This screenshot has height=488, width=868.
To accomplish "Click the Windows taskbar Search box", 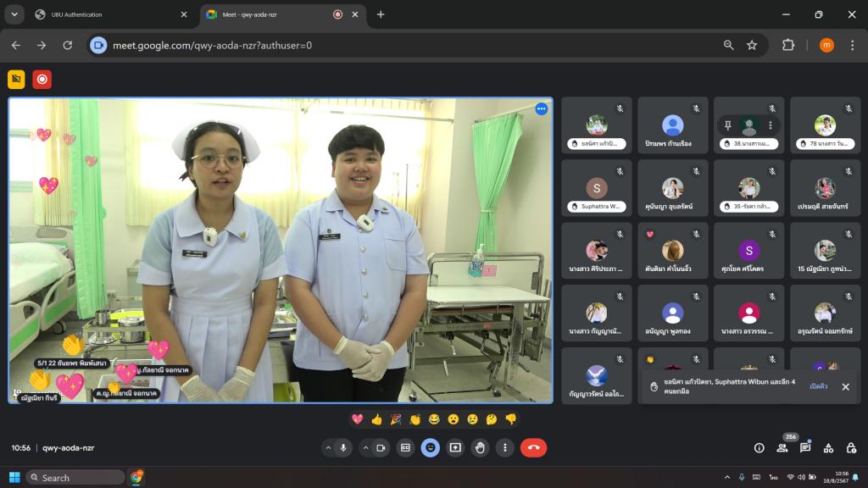I will pos(75,477).
